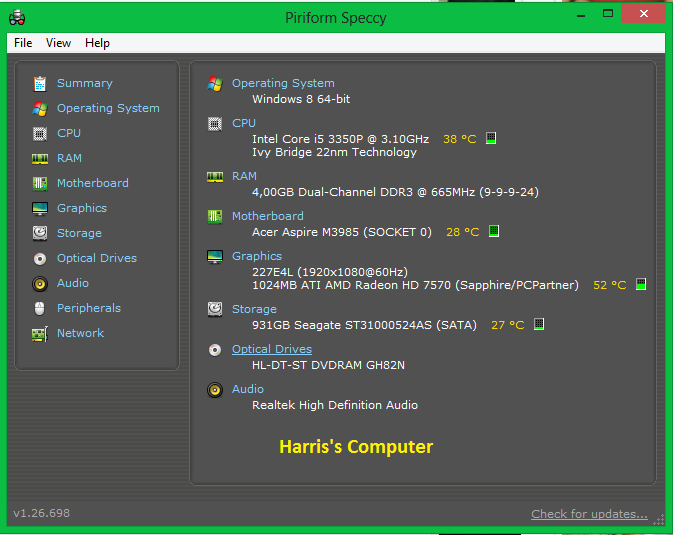Select Audio in the sidebar
The image size is (673, 535).
73,283
